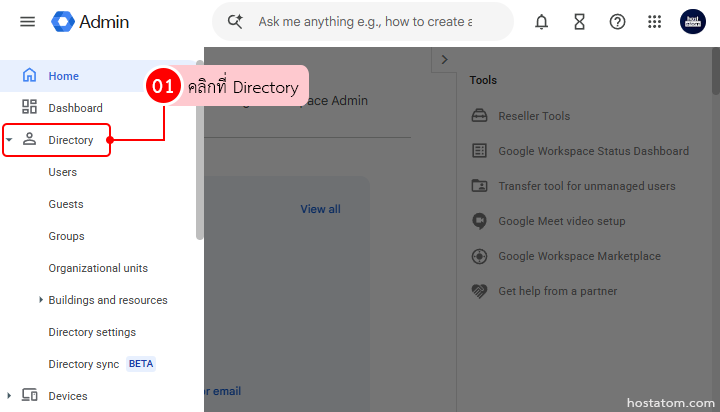Open Groups under Directory
The width and height of the screenshot is (720, 412).
(66, 236)
